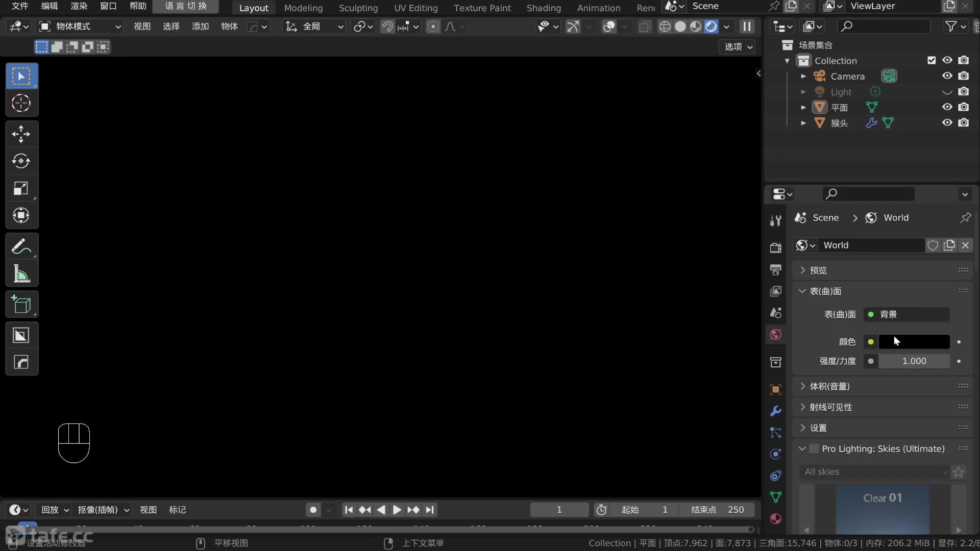Select the Annotate pencil tool
The image size is (980, 551).
[x=21, y=247]
